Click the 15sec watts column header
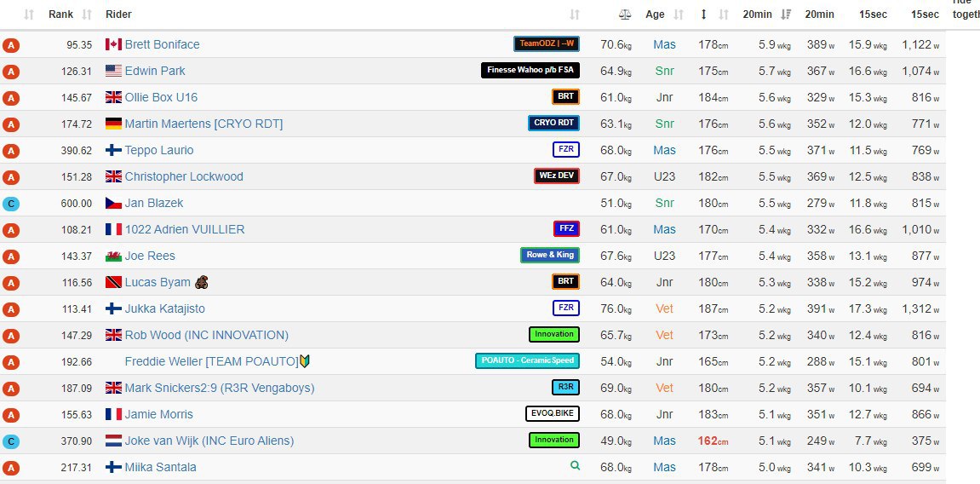This screenshot has width=980, height=484. [925, 14]
